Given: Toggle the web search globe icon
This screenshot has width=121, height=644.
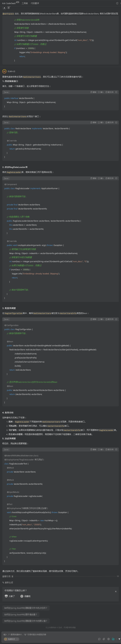Looking at the screenshot, I should 109,639.
